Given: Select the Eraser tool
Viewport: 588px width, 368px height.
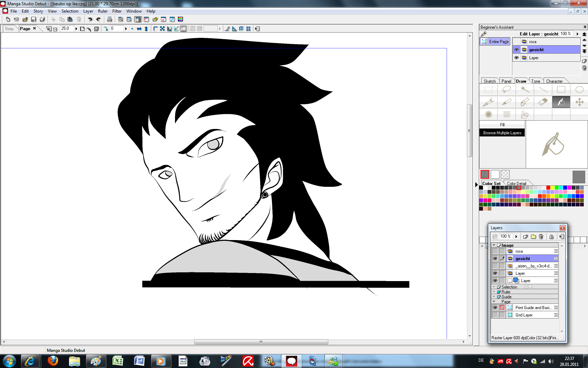Looking at the screenshot, I should [x=543, y=102].
